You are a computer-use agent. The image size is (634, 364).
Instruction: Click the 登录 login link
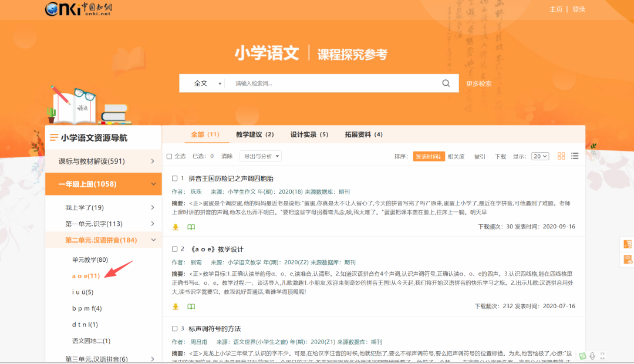click(x=579, y=9)
